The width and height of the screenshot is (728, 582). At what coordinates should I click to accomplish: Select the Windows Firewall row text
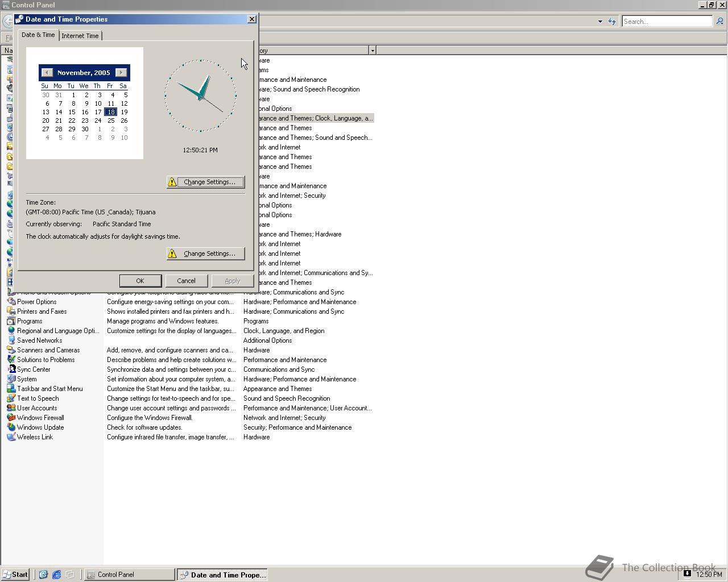point(40,418)
